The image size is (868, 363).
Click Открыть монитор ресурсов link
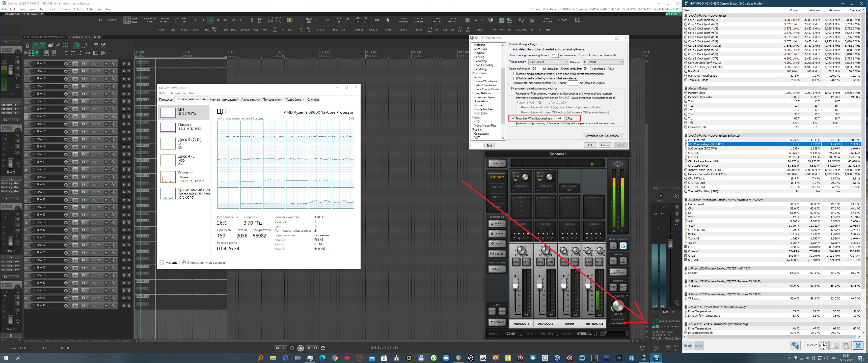pyautogui.click(x=206, y=263)
